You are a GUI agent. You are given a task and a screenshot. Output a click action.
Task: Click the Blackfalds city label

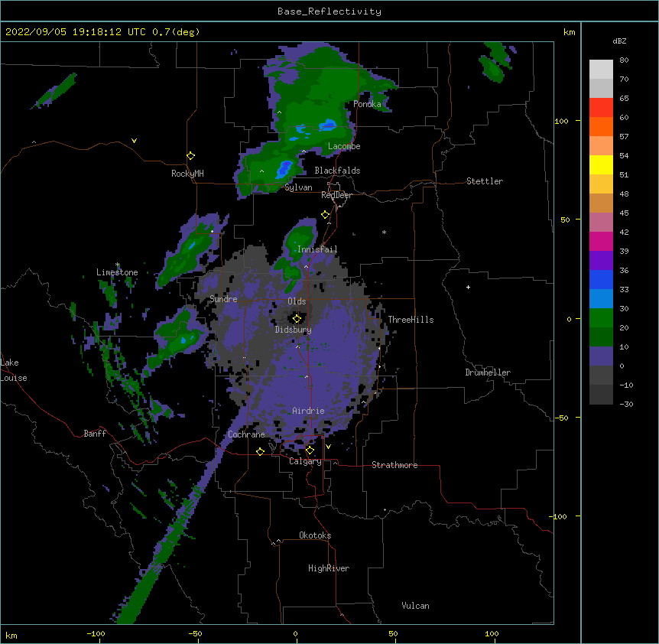337,171
